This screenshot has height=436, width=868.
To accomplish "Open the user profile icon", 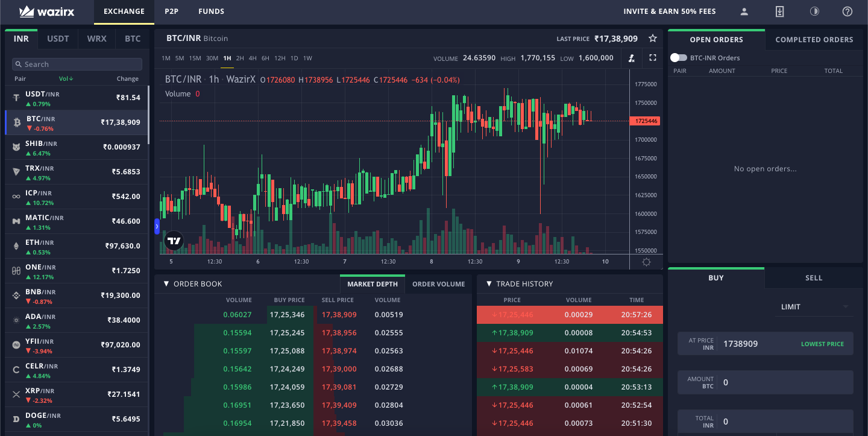I will (744, 11).
